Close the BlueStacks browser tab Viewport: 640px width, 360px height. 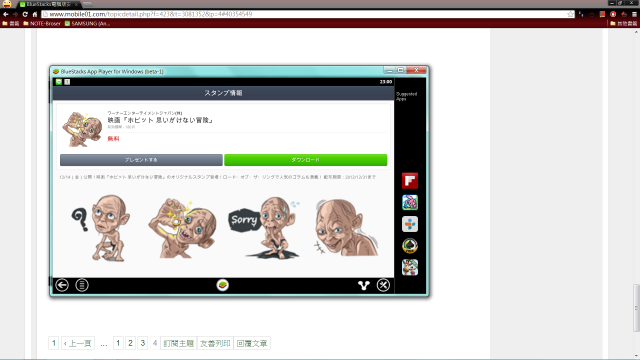point(76,4)
